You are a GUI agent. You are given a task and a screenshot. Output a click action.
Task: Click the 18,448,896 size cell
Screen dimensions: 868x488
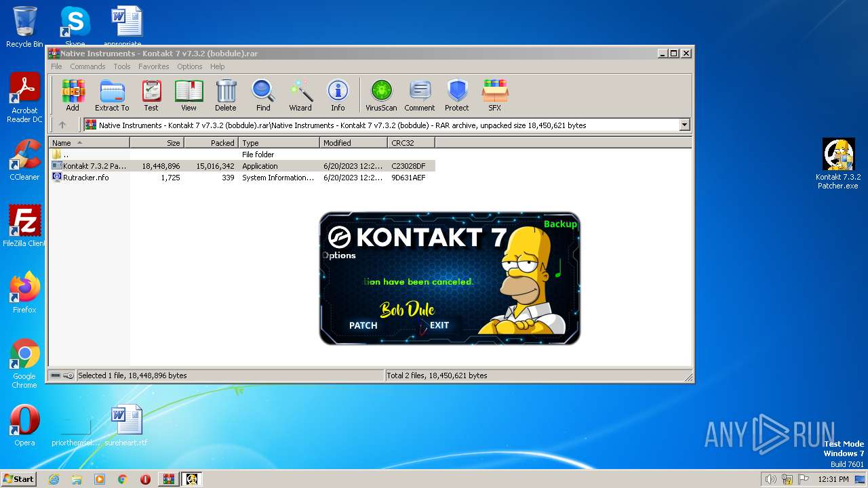pos(161,166)
